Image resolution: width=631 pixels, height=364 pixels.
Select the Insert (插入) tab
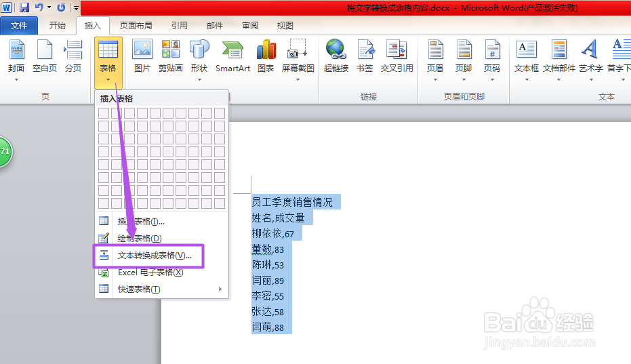[93, 26]
